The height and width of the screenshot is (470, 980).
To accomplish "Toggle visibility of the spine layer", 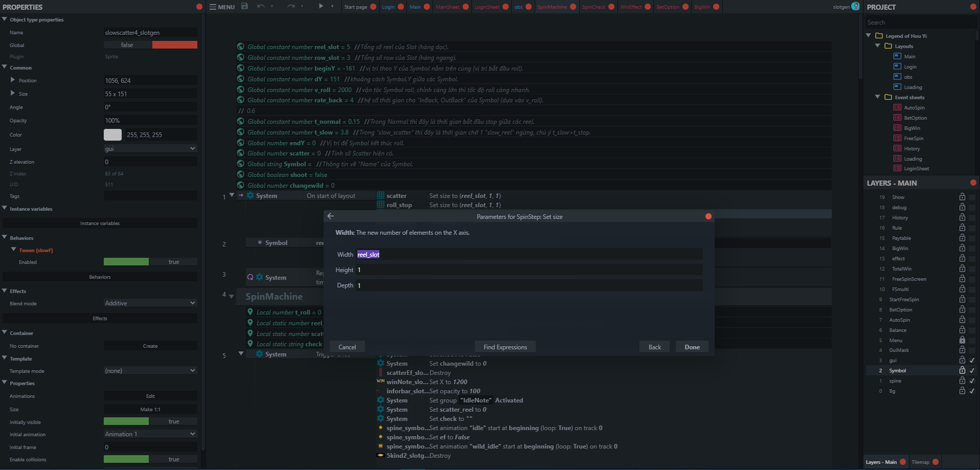I will [x=972, y=381].
